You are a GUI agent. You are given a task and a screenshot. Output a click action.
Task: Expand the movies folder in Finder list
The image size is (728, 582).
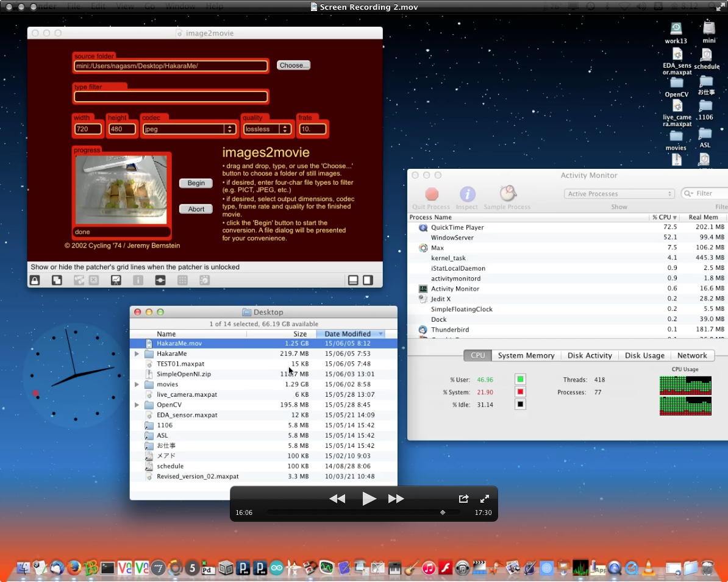[137, 385]
